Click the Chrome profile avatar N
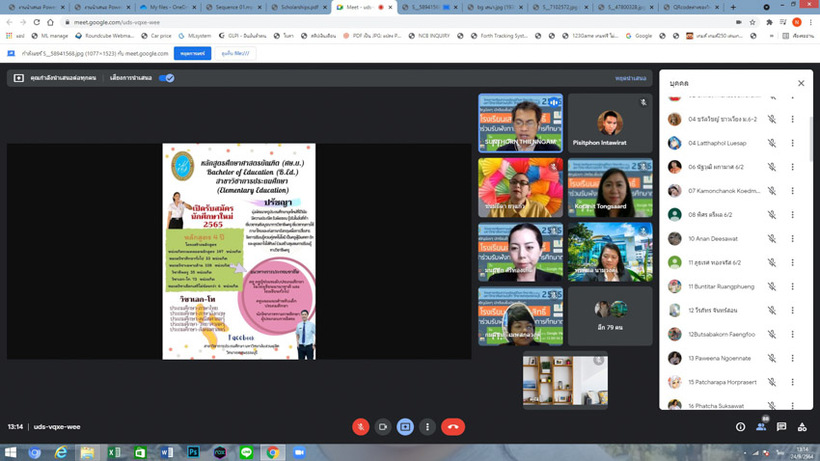 point(796,22)
